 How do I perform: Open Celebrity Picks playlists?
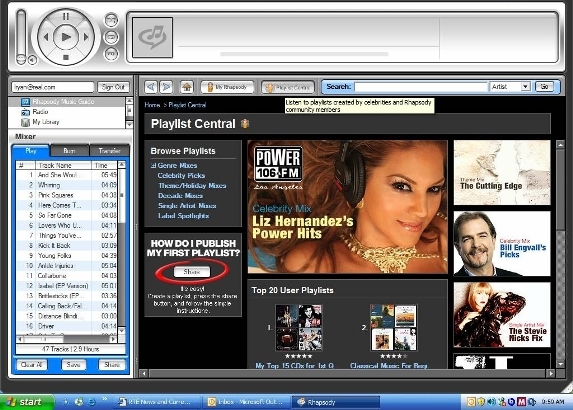[x=181, y=175]
